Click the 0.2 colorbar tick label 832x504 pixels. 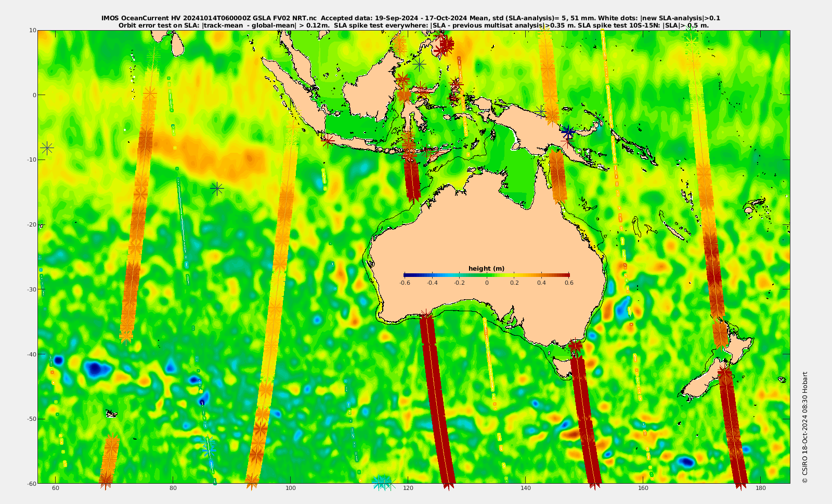pos(514,283)
